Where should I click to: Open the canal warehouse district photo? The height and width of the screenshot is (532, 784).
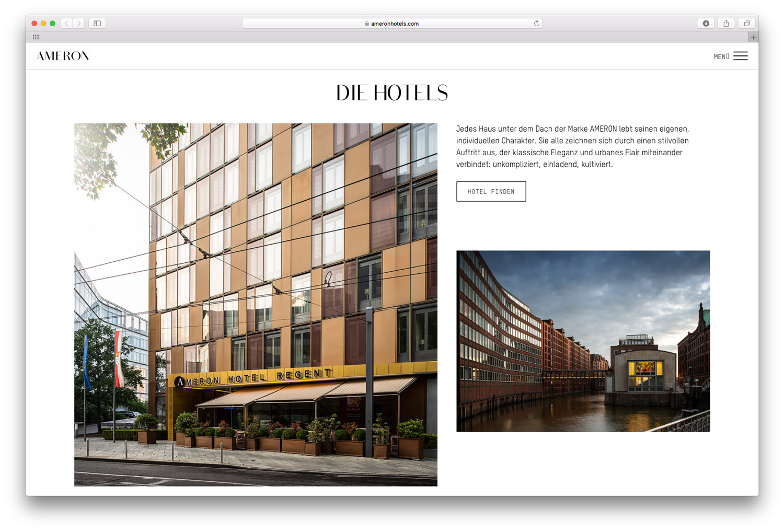[583, 341]
